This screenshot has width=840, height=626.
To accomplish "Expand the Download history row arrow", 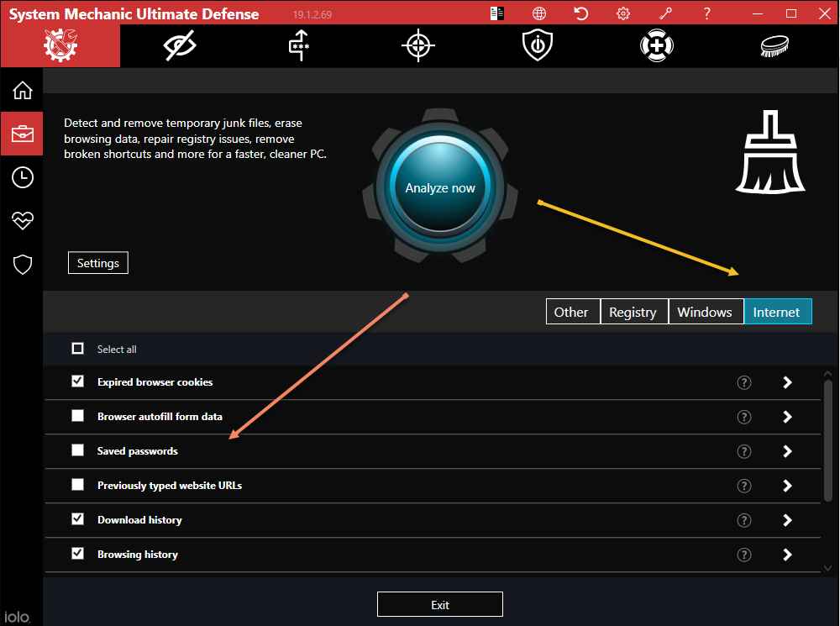I will pos(787,520).
